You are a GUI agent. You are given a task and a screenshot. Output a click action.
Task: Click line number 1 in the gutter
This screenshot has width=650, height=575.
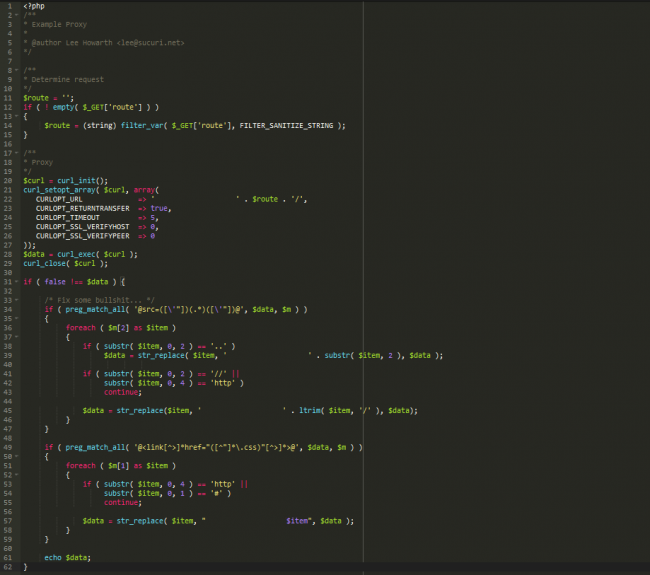coord(8,6)
